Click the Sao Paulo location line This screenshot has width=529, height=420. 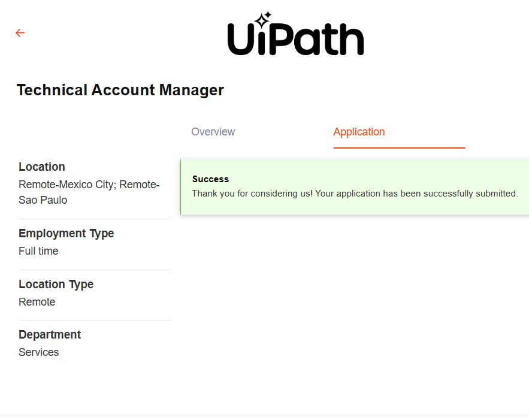pos(43,200)
